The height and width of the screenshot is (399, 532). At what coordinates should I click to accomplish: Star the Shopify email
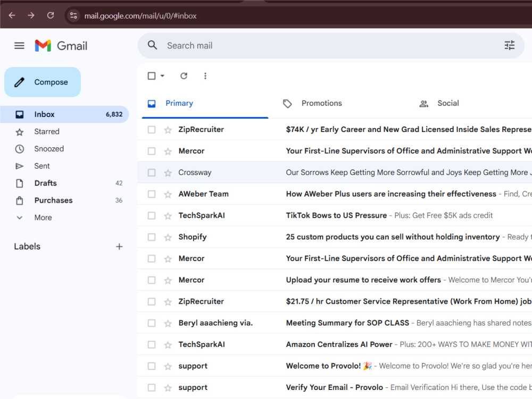168,237
